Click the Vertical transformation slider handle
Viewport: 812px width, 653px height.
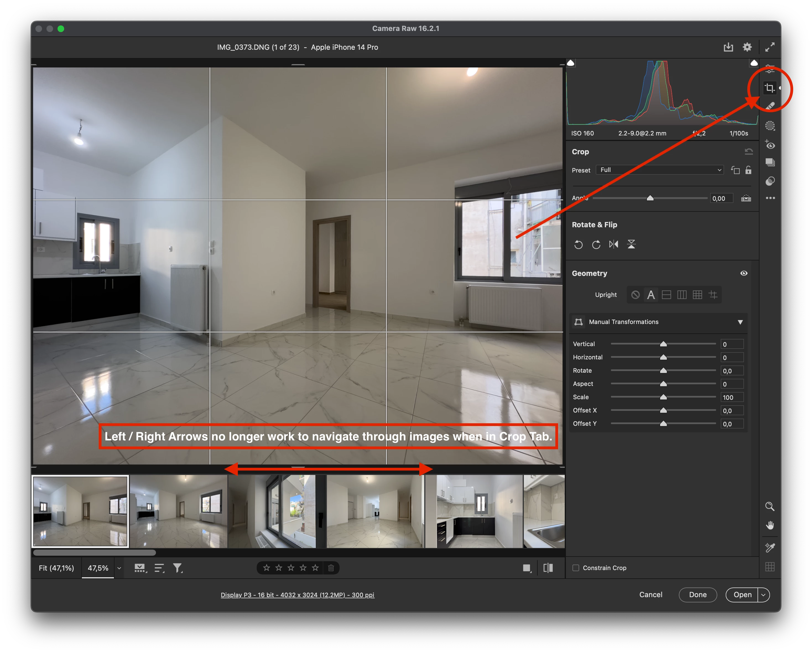click(x=663, y=344)
